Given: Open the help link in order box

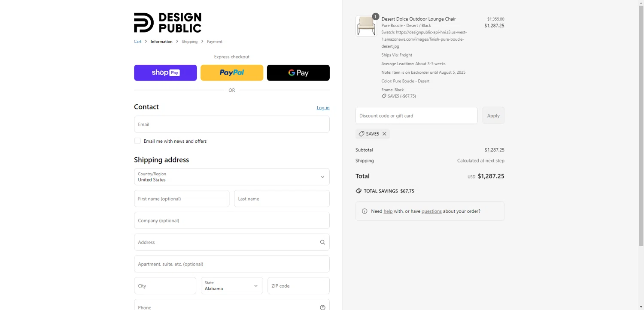Looking at the screenshot, I should (x=388, y=211).
